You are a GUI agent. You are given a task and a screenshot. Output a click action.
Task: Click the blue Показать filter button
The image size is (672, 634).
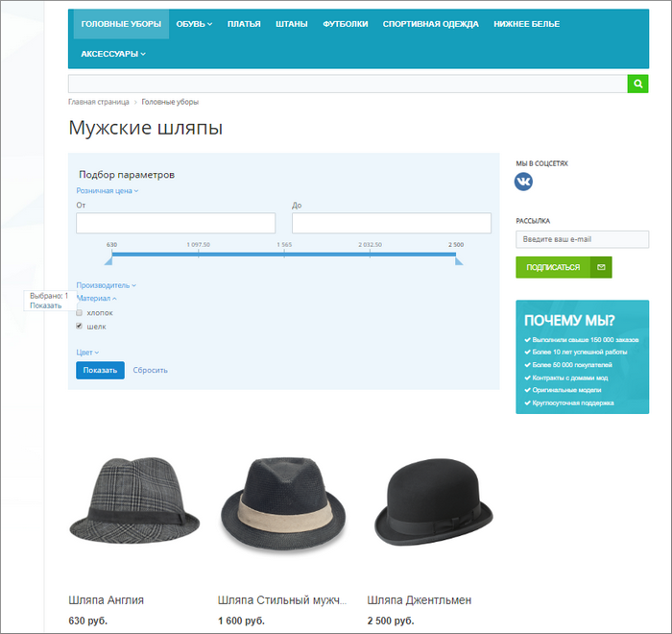click(100, 370)
